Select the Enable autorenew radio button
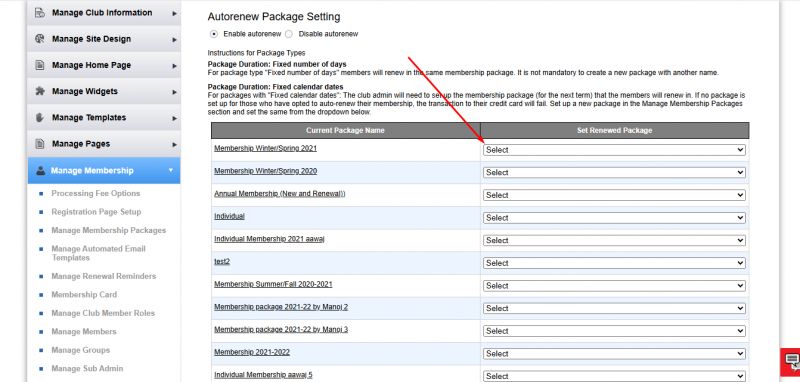 coord(214,34)
